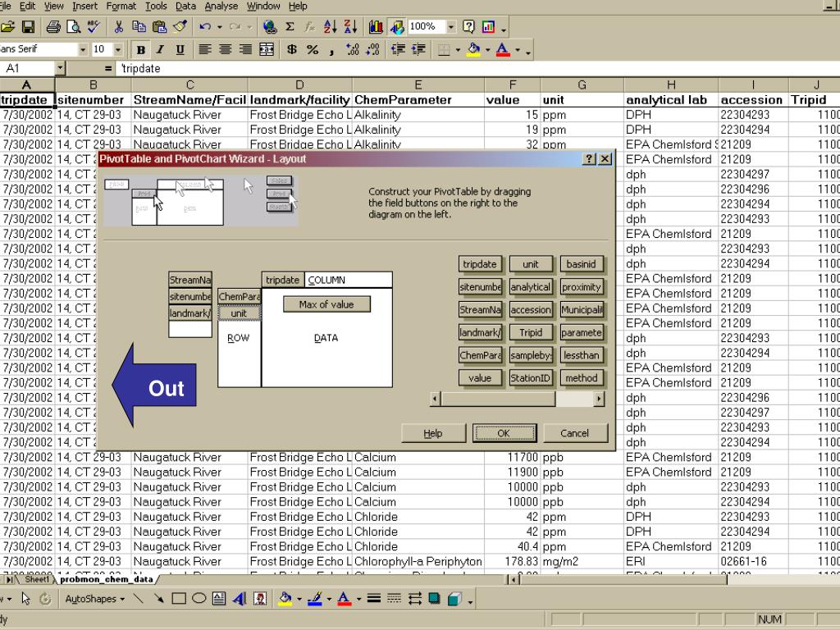Viewport: 840px width, 630px height.
Task: Open the Chart Wizard icon
Action: tap(376, 27)
